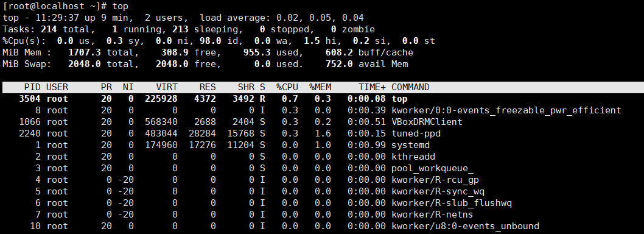Select the time 11:29:37 in the summary line
Viewport: 644px width, 234px height.
[57, 18]
